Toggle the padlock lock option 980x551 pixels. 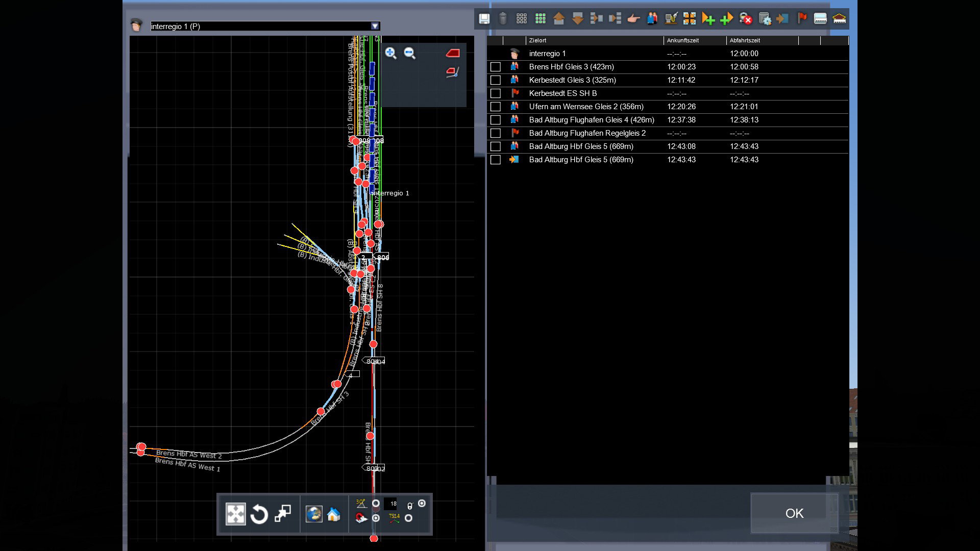click(x=422, y=504)
